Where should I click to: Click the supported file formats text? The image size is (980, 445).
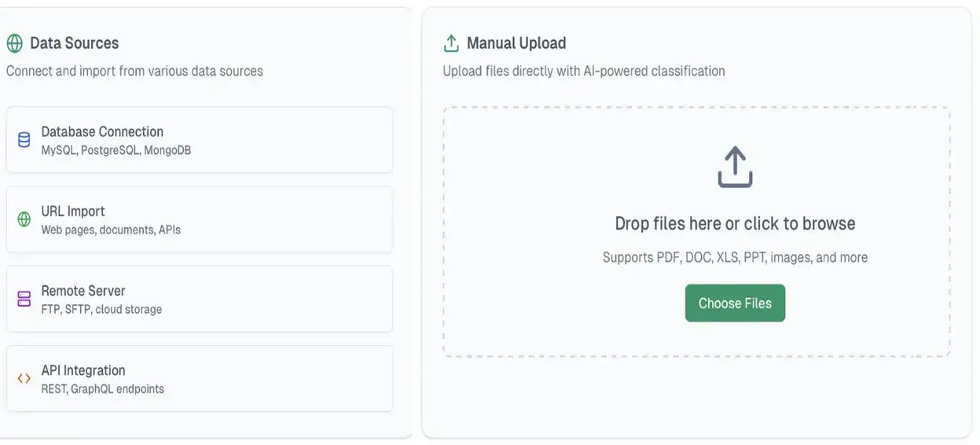coord(735,257)
